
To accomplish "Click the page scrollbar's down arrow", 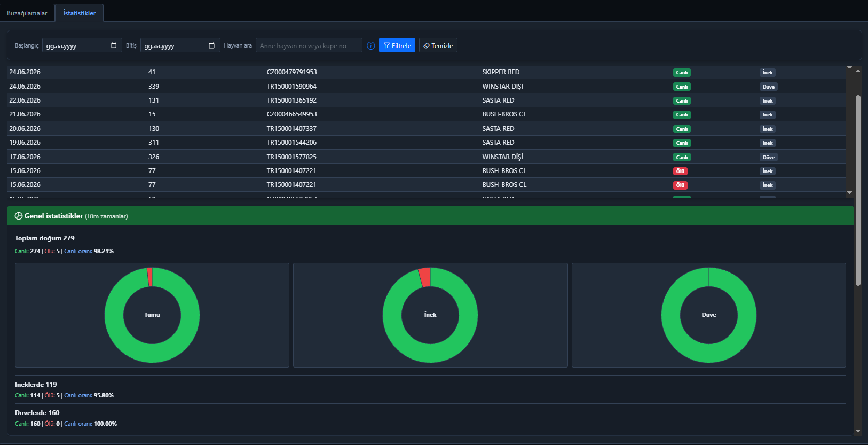I will click(x=858, y=431).
